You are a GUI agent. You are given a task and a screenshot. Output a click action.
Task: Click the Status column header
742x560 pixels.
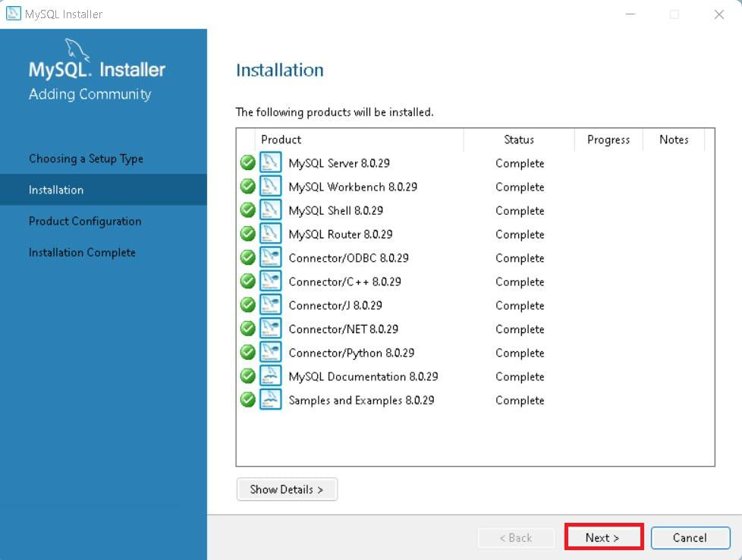pyautogui.click(x=519, y=140)
